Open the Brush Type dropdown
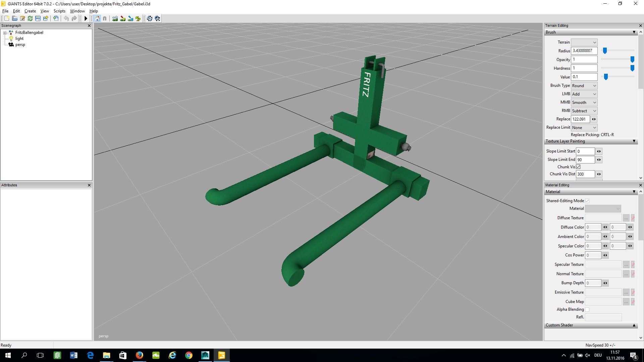 pos(584,85)
